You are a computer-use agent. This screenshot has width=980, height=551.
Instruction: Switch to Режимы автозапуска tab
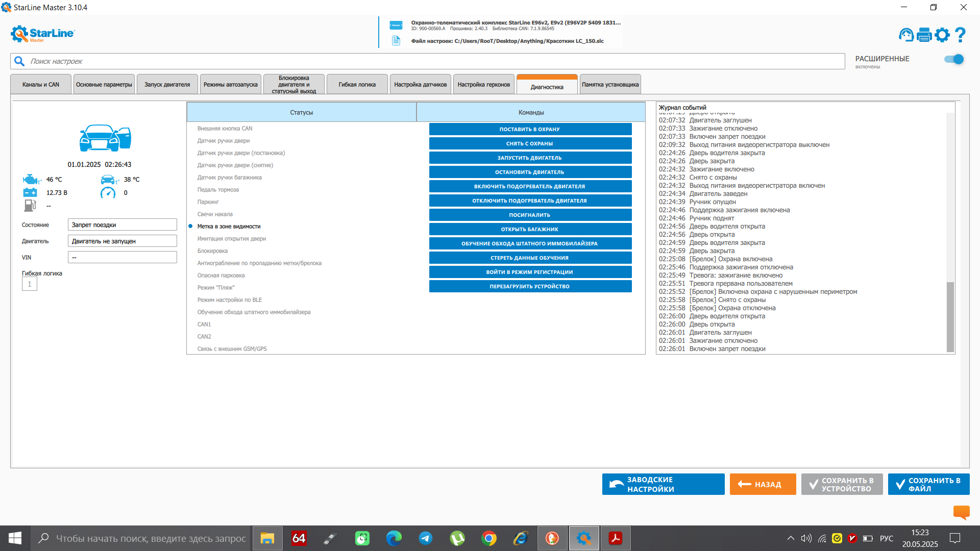pyautogui.click(x=231, y=85)
